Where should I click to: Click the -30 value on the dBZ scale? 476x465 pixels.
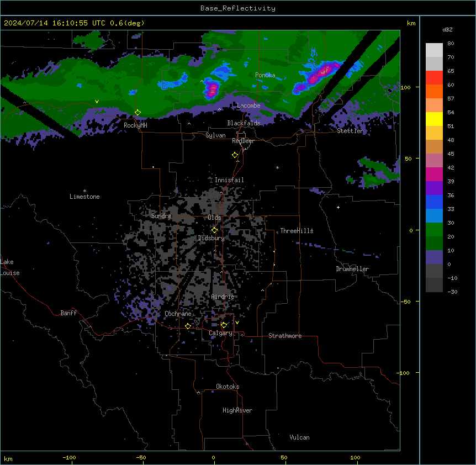pos(452,292)
